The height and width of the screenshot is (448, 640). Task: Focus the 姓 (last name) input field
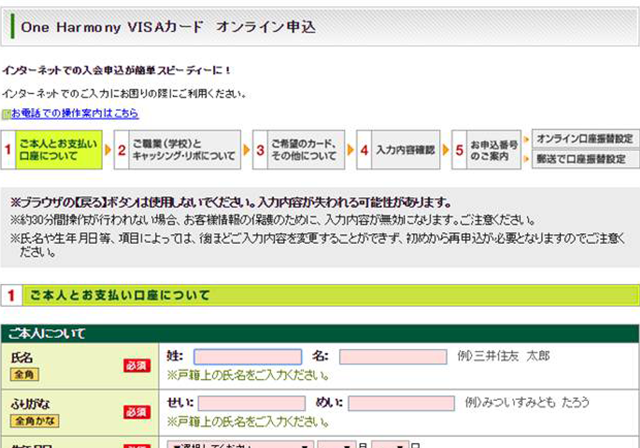(x=247, y=357)
